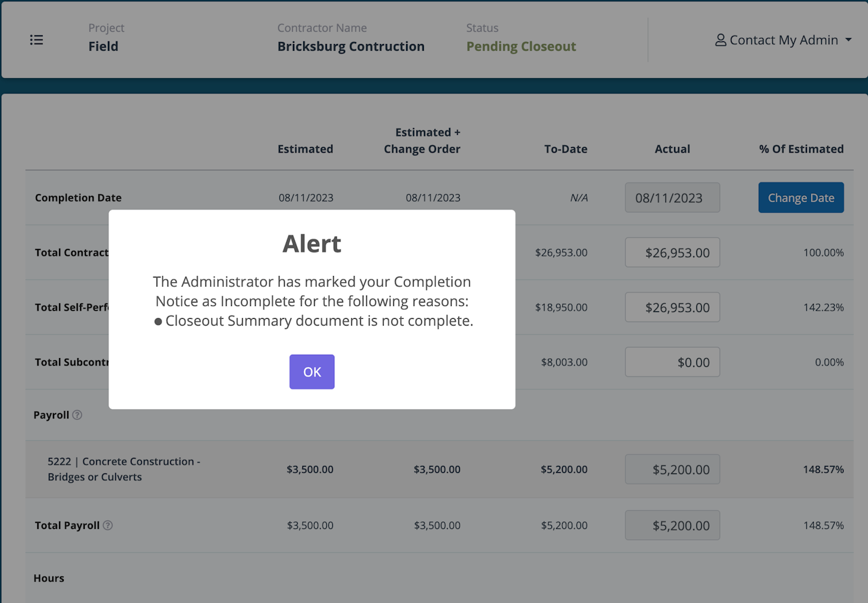Screen dimensions: 868x603
Task: Click the Concrete Construction actual payroll field
Action: click(672, 469)
